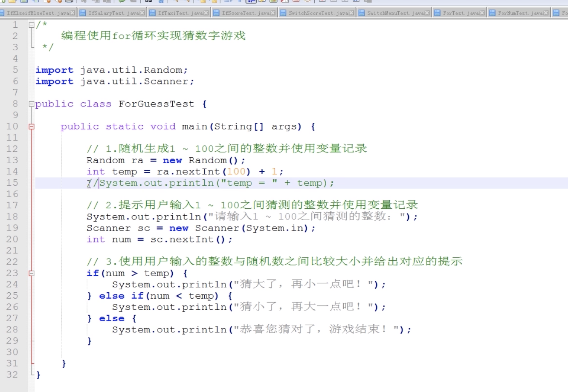Click the 'Scanner sc = new Scanner(System.in);' line

(201, 228)
